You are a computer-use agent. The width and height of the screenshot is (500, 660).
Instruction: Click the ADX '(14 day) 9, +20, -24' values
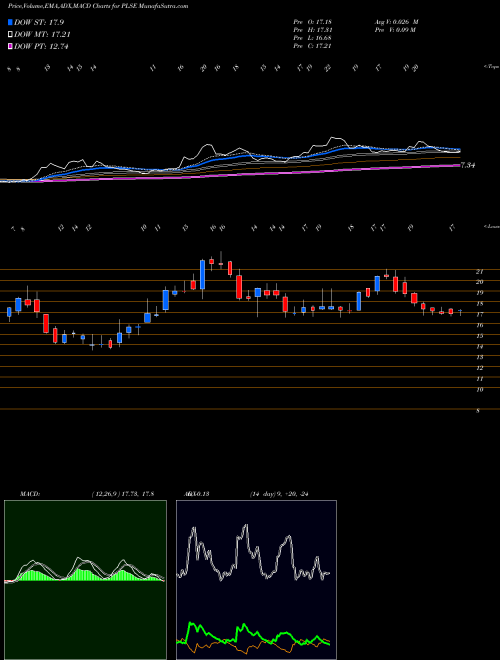[279, 494]
